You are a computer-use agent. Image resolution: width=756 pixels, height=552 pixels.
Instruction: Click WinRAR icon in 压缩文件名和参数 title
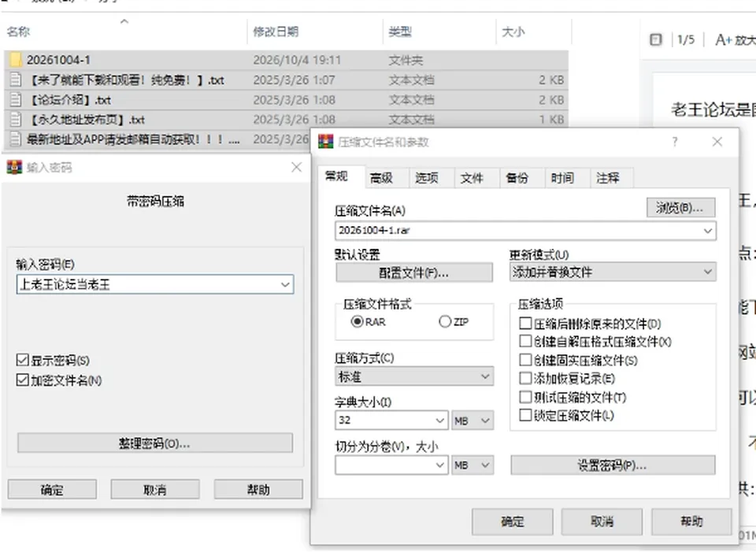[x=325, y=142]
